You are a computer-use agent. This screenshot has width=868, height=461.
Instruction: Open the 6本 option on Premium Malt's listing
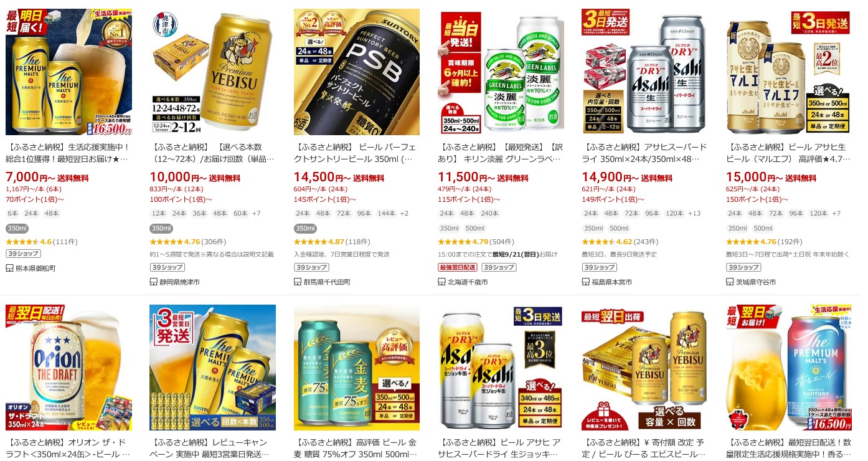12,213
